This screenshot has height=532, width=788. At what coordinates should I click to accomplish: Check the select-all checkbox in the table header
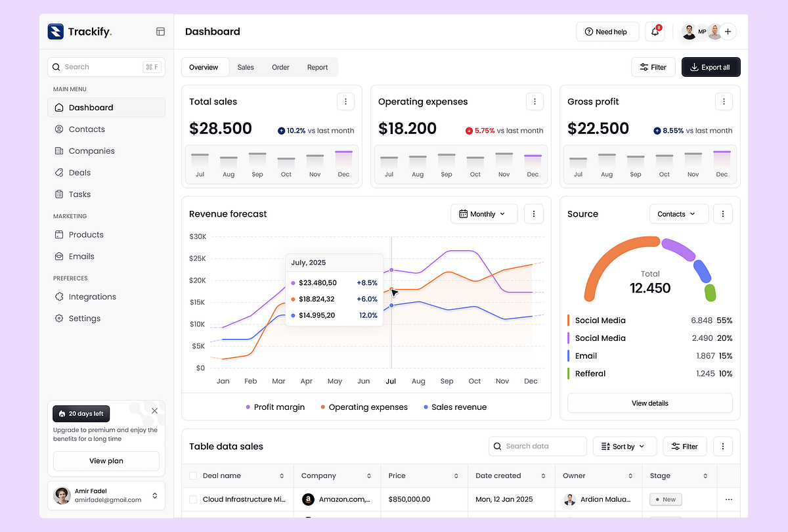click(192, 476)
